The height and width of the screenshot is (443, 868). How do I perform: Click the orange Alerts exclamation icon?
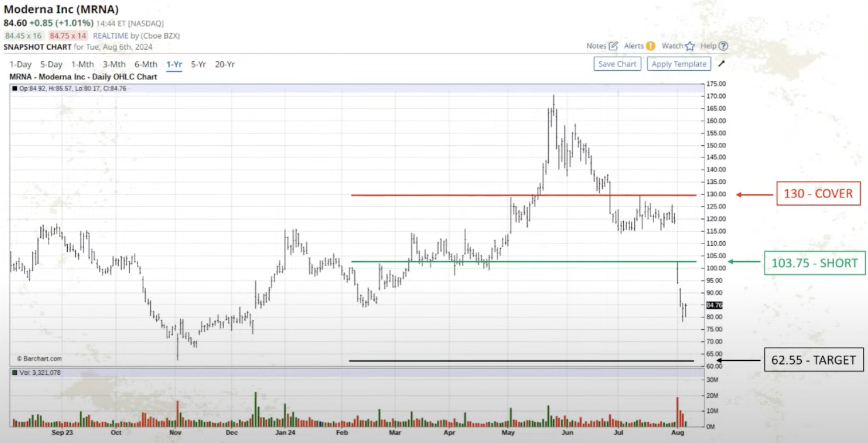tap(651, 46)
